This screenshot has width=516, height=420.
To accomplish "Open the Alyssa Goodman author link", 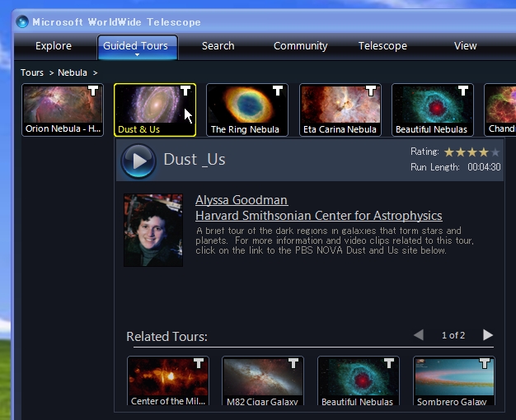I will 242,200.
